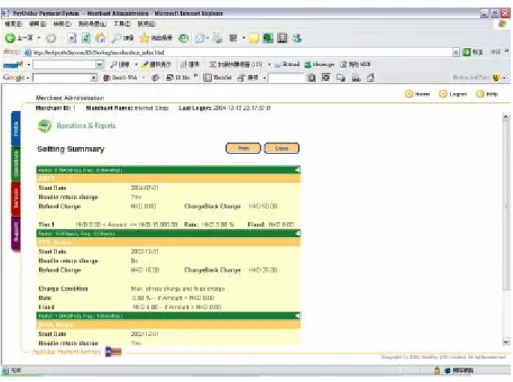Click the Operations & Reports globe icon
This screenshot has height=382, width=513.
pos(44,126)
